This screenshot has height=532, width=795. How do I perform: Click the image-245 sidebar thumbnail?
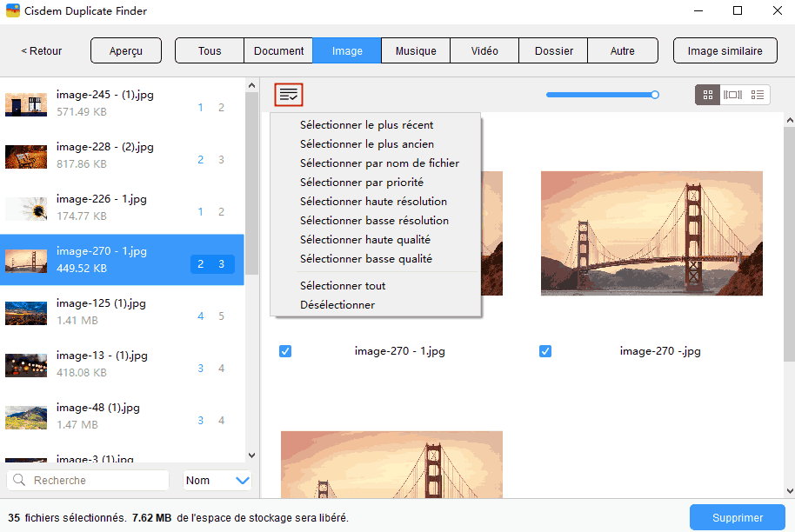click(x=26, y=104)
